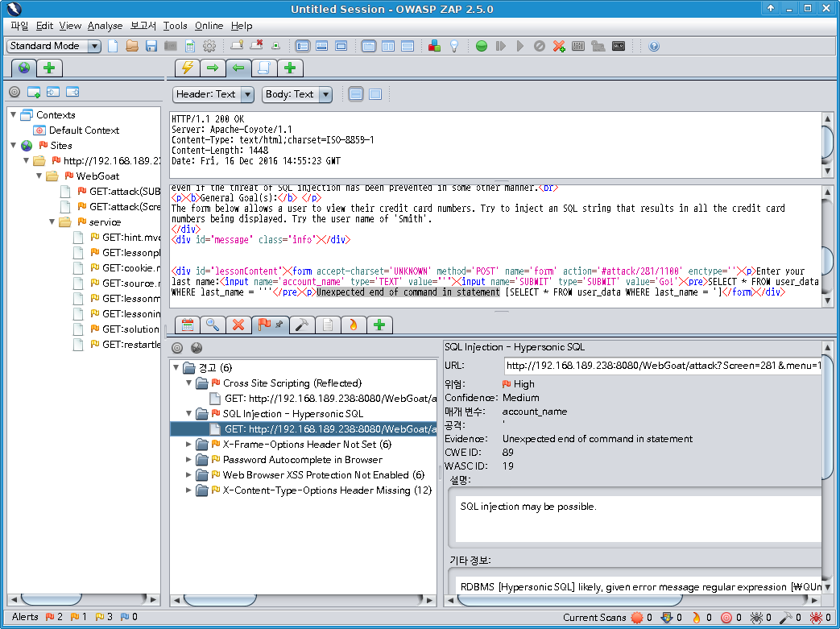Open the Analyse menu
840x629 pixels.
coord(105,26)
